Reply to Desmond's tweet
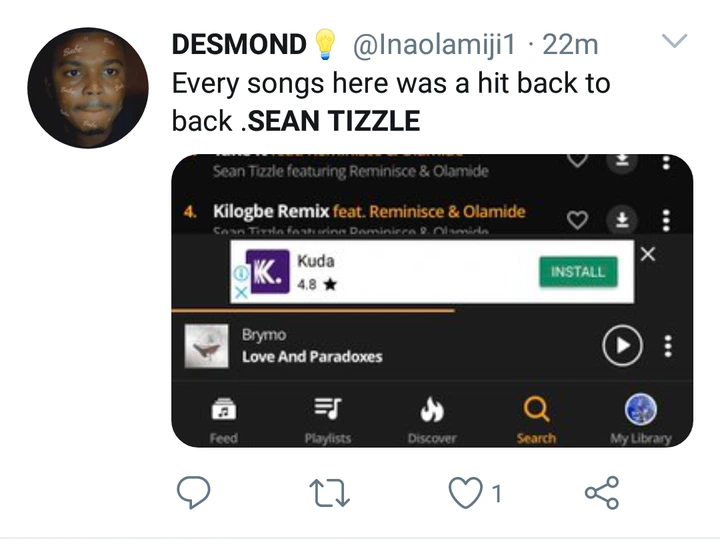Viewport: 720px width, 549px height. point(192,492)
